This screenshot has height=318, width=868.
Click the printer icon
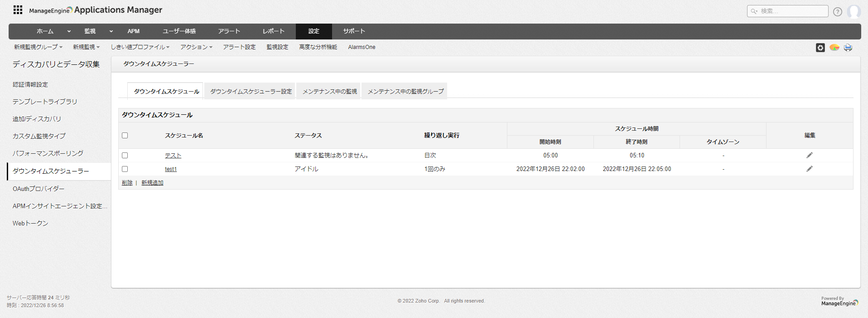pyautogui.click(x=848, y=48)
